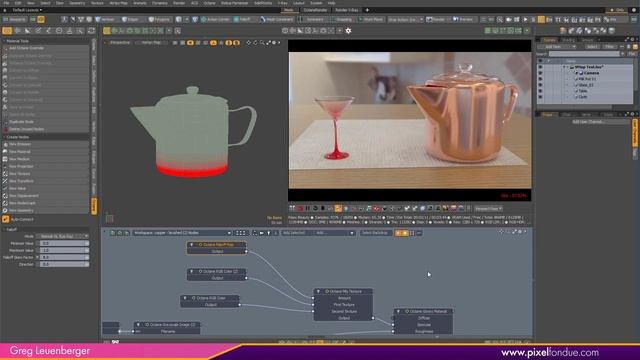Open the Perspective viewport type dropdown
640x360 pixels.
point(120,42)
